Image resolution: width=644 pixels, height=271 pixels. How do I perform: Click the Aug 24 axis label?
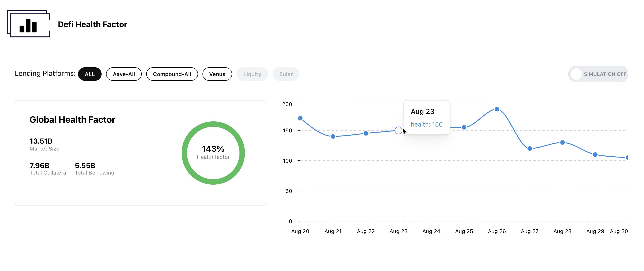(431, 231)
